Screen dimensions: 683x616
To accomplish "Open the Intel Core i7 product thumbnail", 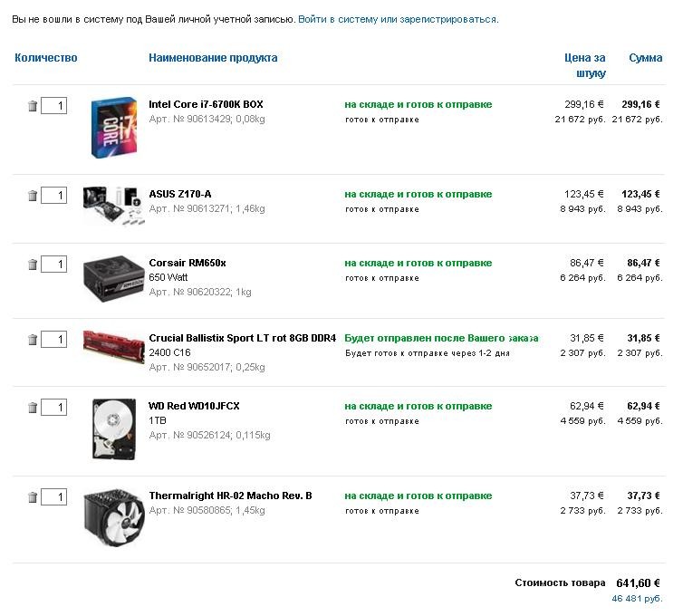I will pyautogui.click(x=113, y=129).
